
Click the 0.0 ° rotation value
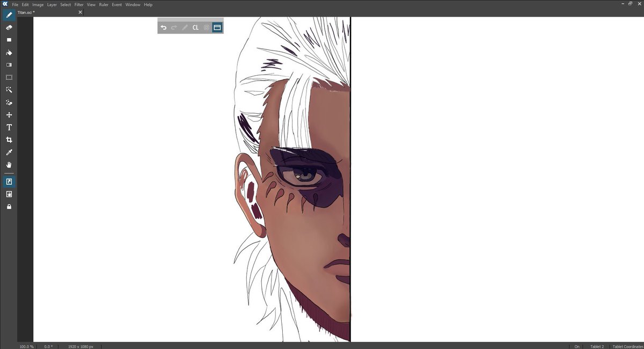pos(48,346)
